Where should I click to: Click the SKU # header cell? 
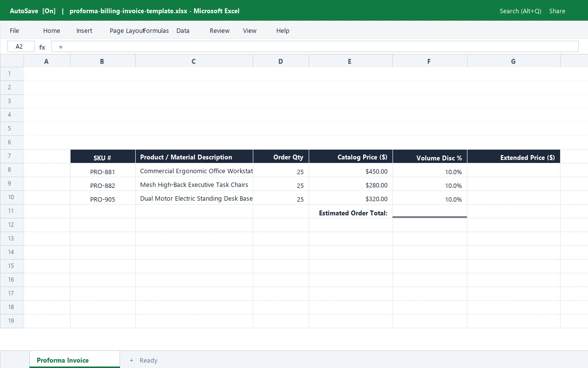pyautogui.click(x=103, y=157)
